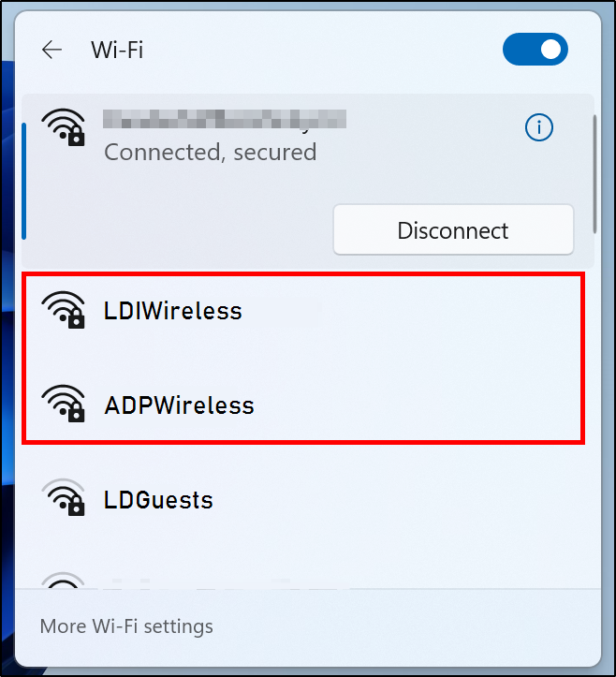Click the network list vertical scrollbar
This screenshot has width=616, height=677.
point(594,174)
